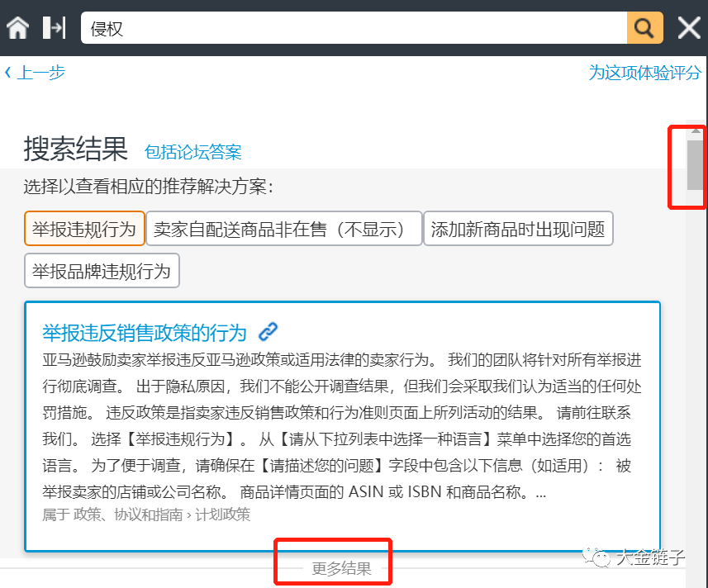The image size is (708, 588).
Task: Select the 举报品牌违规行为 option
Action: pos(102,270)
